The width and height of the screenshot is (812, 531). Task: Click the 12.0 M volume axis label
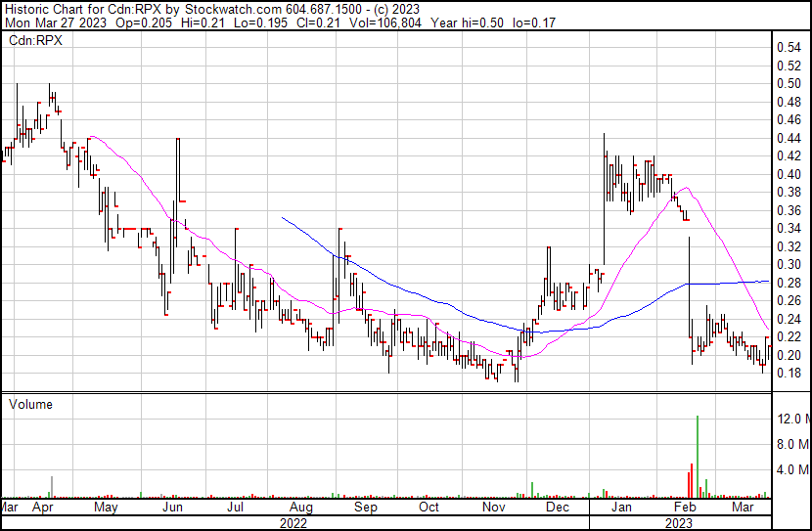(792, 420)
